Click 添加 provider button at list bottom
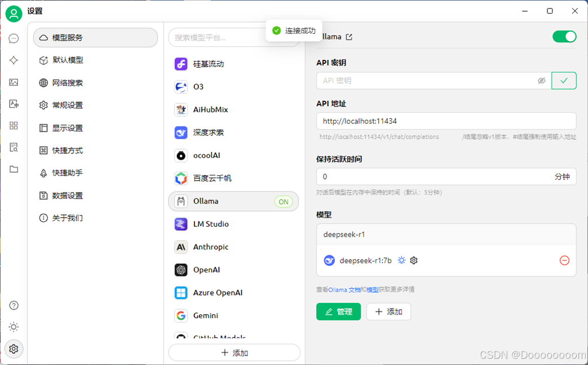The height and width of the screenshot is (365, 588). coord(235,353)
